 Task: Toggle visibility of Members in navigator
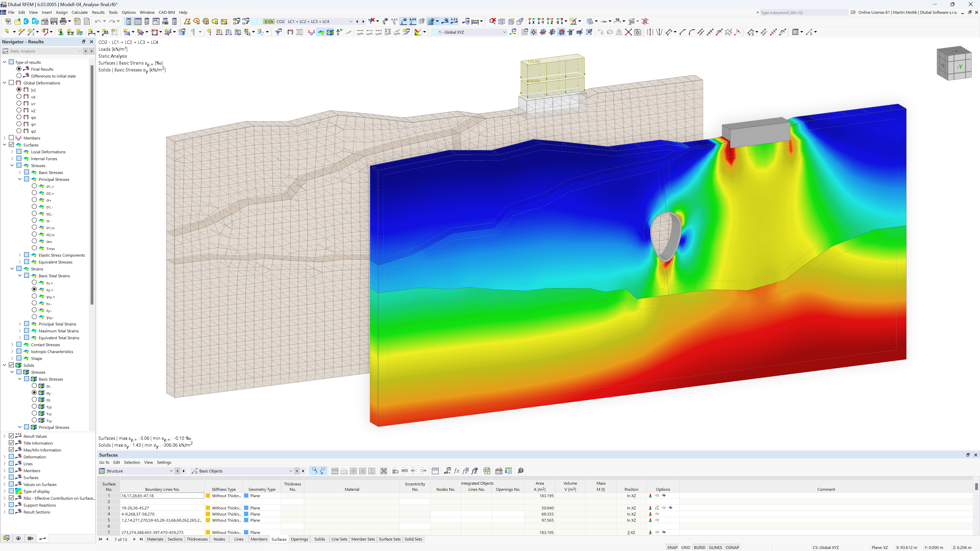tap(11, 138)
